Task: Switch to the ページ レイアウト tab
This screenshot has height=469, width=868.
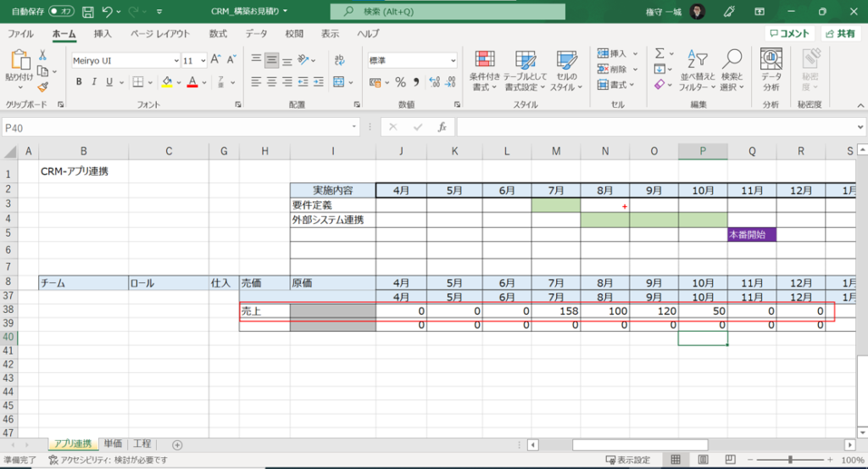Action: 160,34
